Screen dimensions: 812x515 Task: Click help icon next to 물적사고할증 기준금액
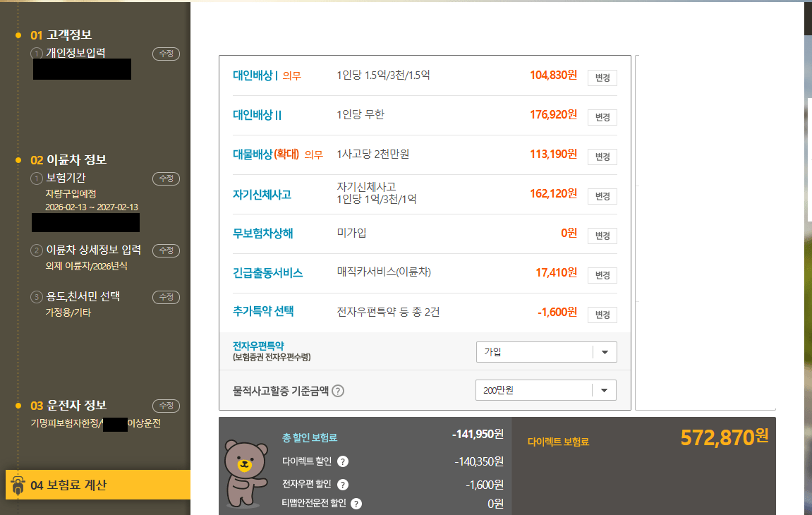[338, 391]
